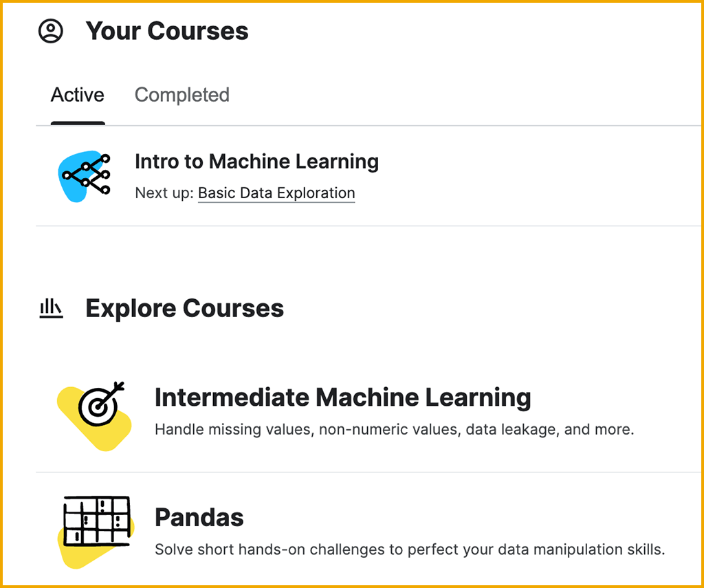Switch to the Completed courses tab

tap(182, 95)
